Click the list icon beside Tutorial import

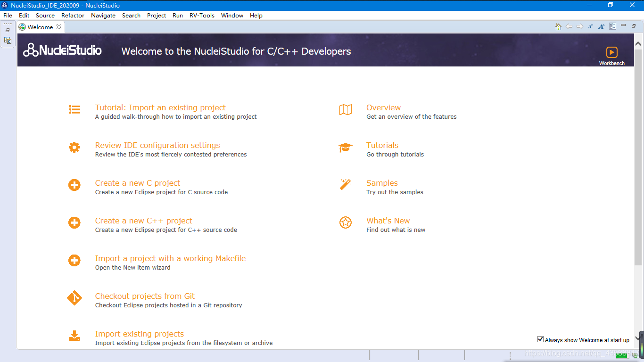click(x=74, y=109)
